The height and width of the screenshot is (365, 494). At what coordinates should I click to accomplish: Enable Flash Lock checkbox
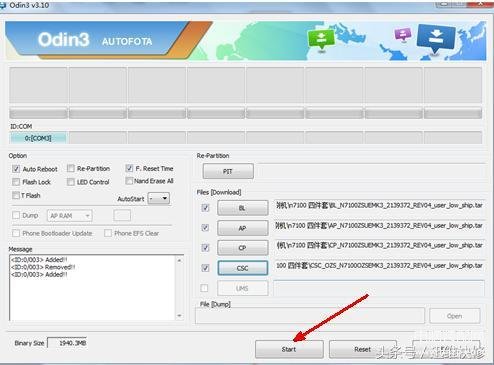click(16, 182)
